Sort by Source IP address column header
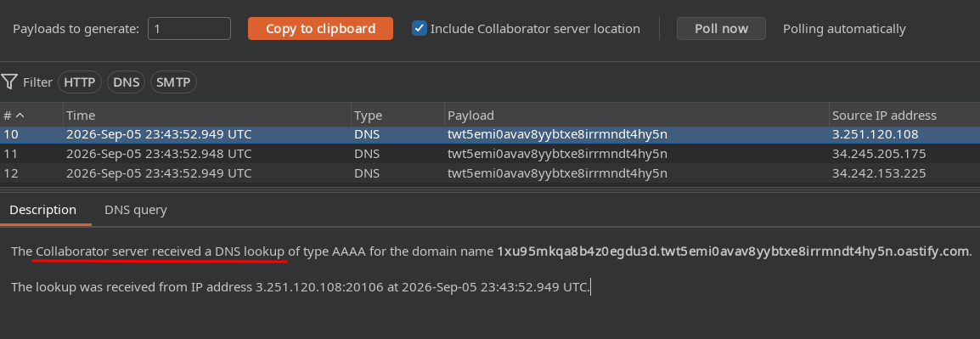The height and width of the screenshot is (339, 980). [904, 115]
